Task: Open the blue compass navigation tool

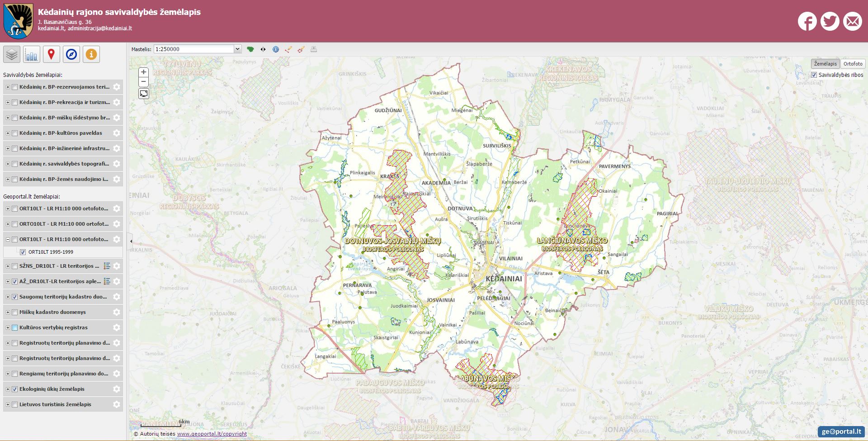Action: click(x=71, y=55)
